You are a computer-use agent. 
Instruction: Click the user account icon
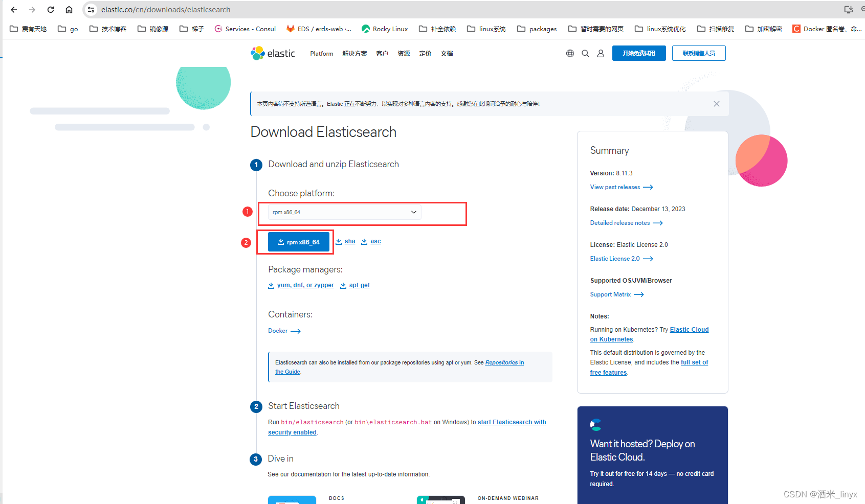click(601, 53)
